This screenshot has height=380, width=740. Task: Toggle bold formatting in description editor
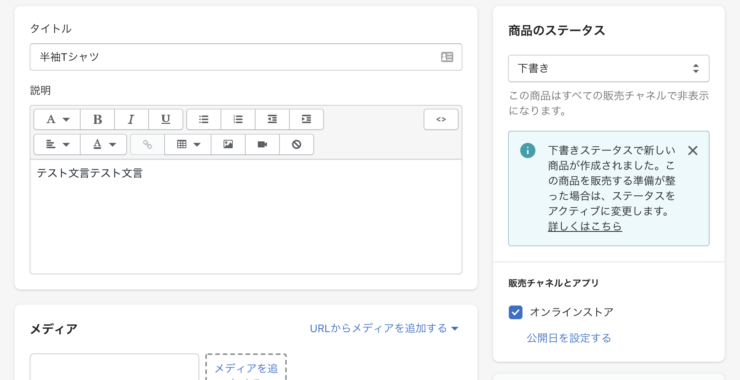tap(97, 119)
